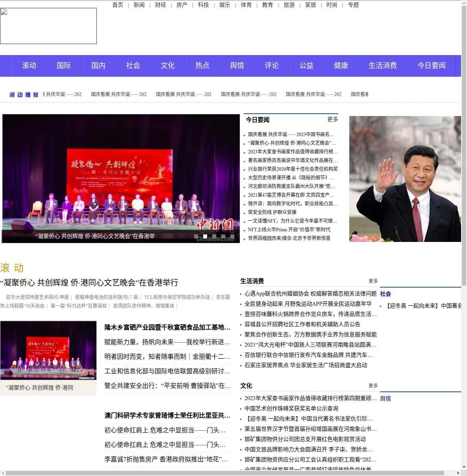The width and height of the screenshot is (467, 476).
Task: Click the vertical scrollbar thumb
Action: pos(464,146)
